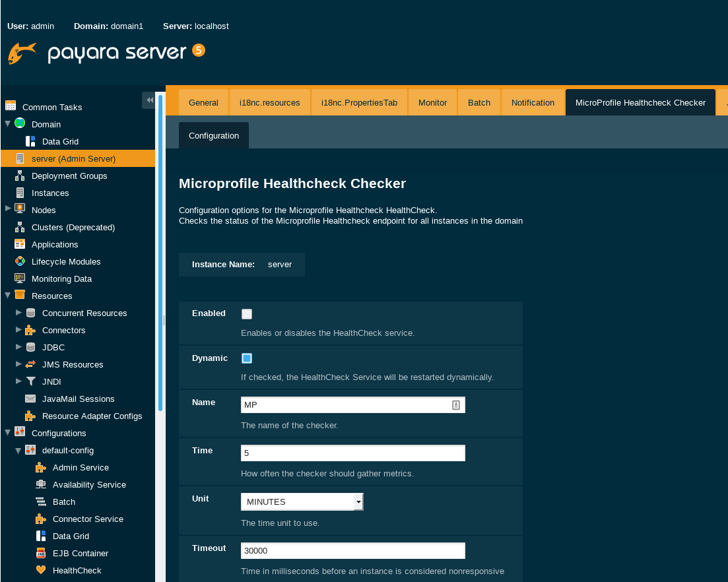Enable the HealthCheck Enabled checkbox

point(247,314)
